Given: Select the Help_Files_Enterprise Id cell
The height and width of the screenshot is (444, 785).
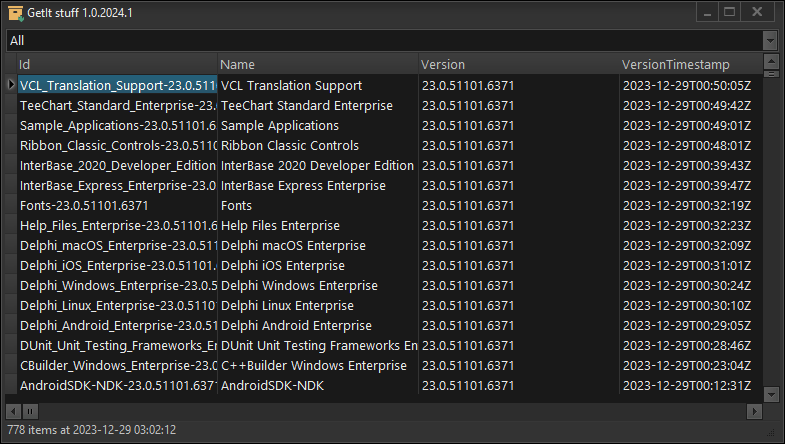Looking at the screenshot, I should point(118,225).
